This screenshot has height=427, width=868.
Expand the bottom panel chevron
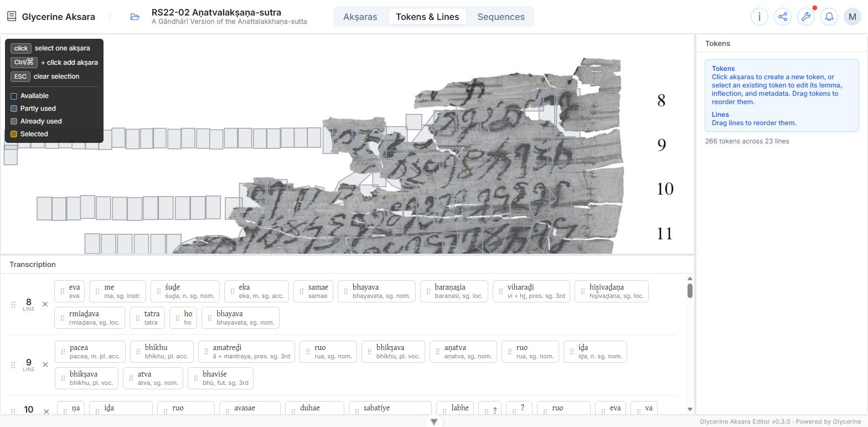tap(434, 422)
